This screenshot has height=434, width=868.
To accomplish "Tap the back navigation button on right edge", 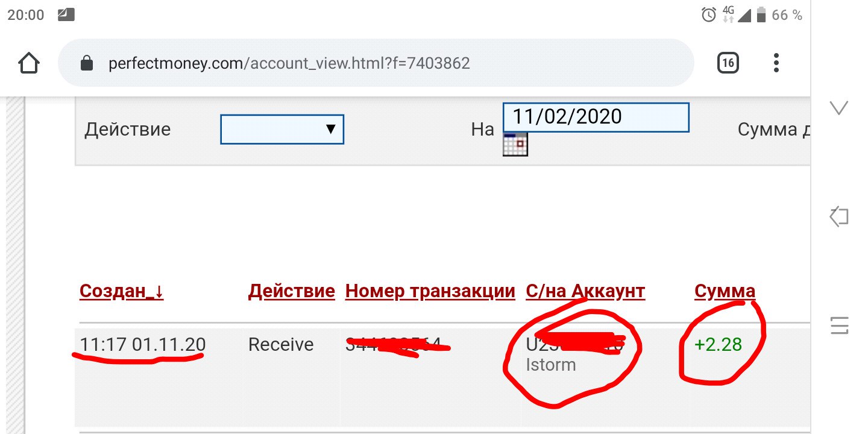I will tap(839, 216).
